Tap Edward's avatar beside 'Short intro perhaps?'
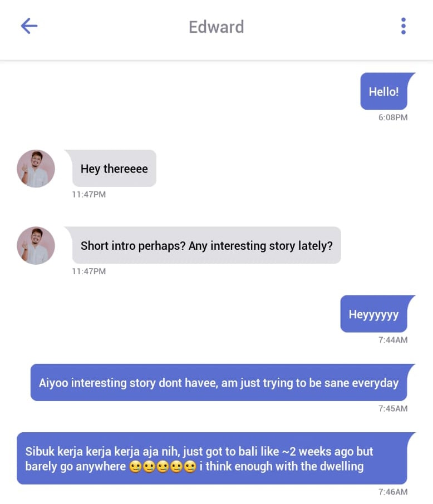 (36, 245)
